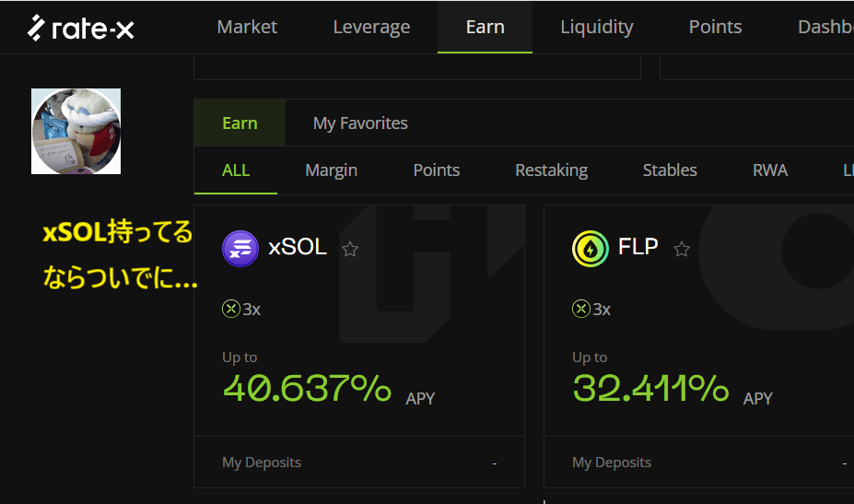The width and height of the screenshot is (854, 504).
Task: Favorite FLP with the star icon
Action: click(682, 249)
